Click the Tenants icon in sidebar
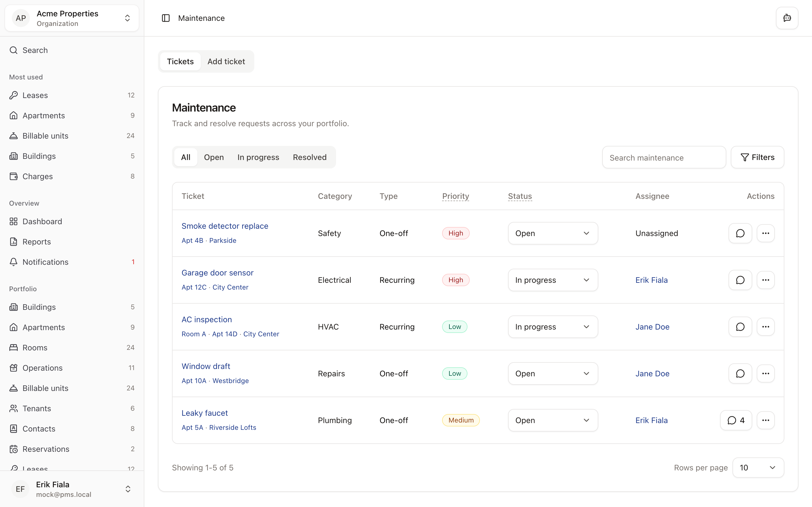Screen dimensions: 812x507 pos(14,408)
